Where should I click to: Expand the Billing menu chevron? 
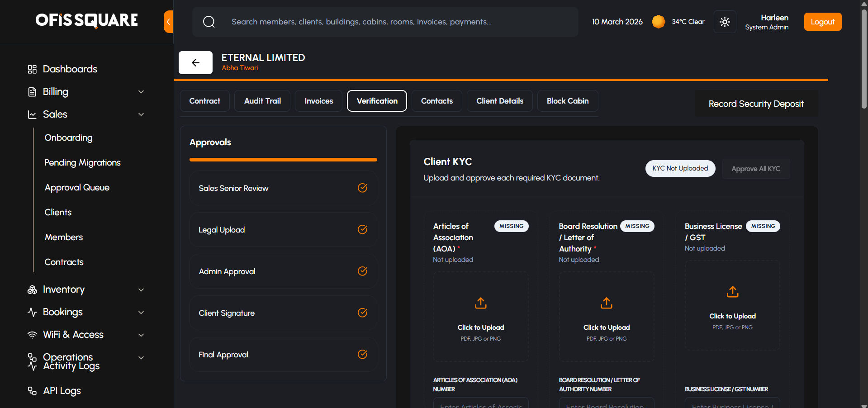pos(141,92)
